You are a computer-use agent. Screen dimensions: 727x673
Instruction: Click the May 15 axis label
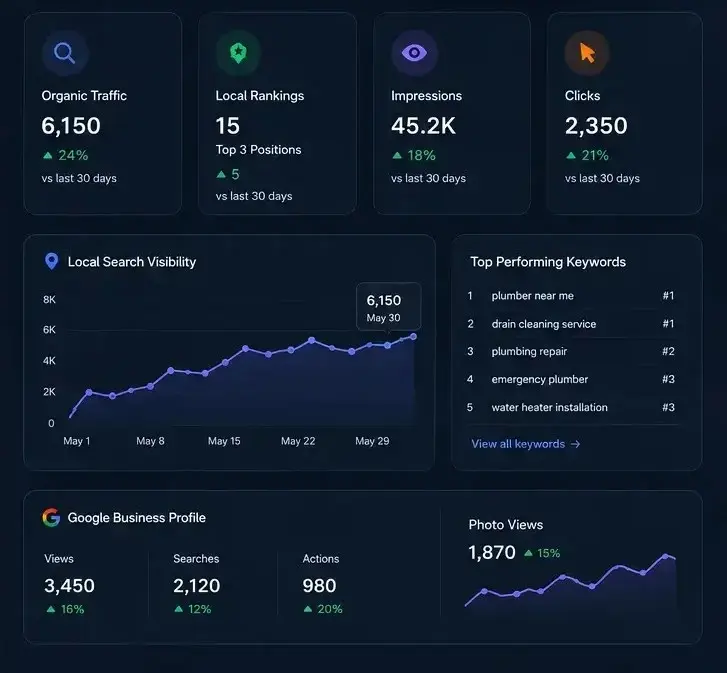click(x=224, y=441)
